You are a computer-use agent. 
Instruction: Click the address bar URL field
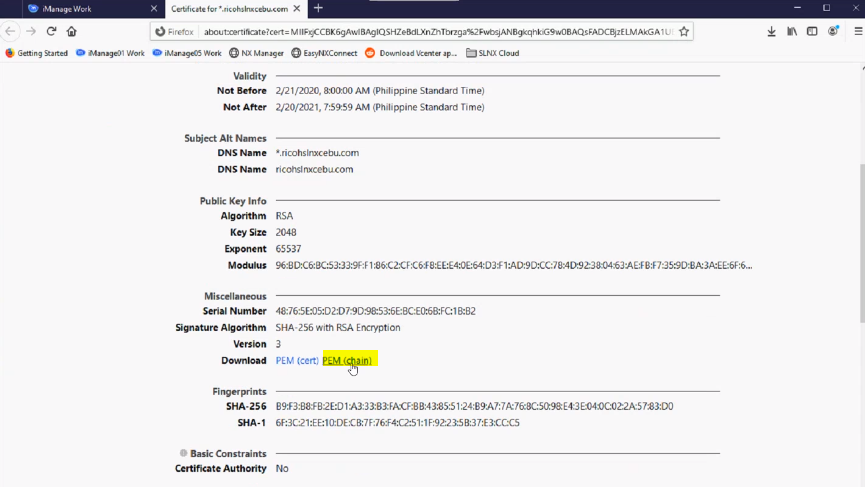(x=439, y=31)
